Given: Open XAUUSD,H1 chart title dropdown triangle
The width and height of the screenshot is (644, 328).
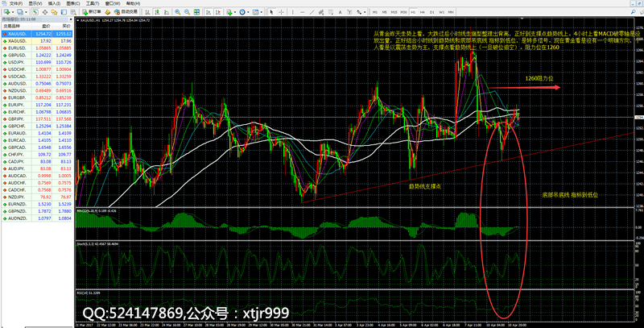Looking at the screenshot, I should pos(78,20).
